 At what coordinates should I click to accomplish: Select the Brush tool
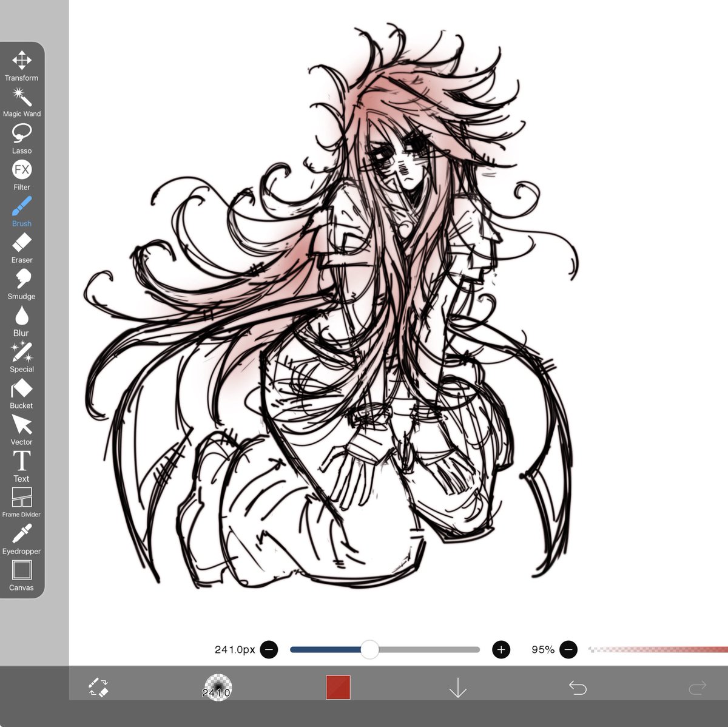(22, 211)
